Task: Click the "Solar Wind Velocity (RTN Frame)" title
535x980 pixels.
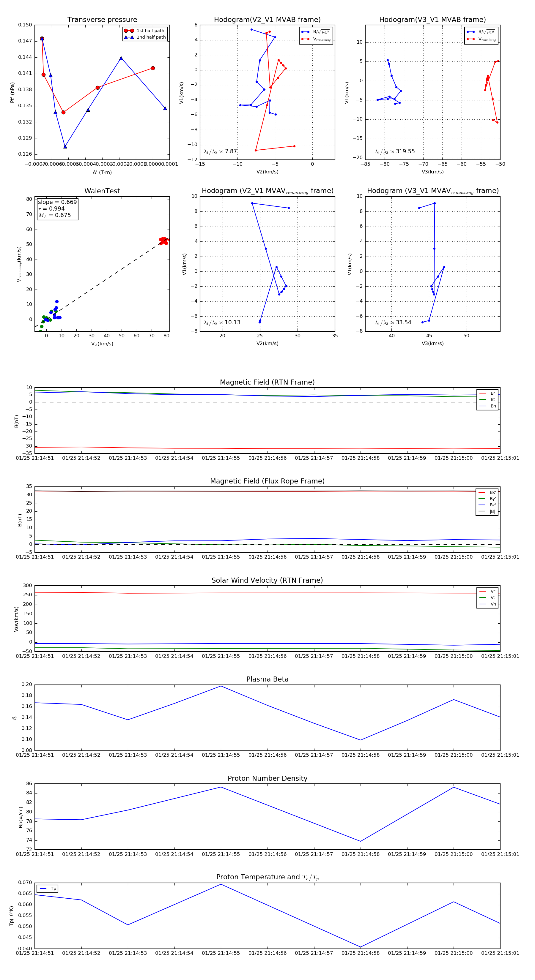Action: (x=267, y=580)
